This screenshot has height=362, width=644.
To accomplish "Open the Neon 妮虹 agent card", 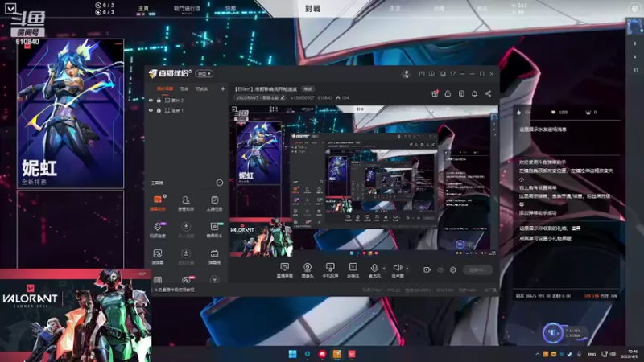I will 70,113.
